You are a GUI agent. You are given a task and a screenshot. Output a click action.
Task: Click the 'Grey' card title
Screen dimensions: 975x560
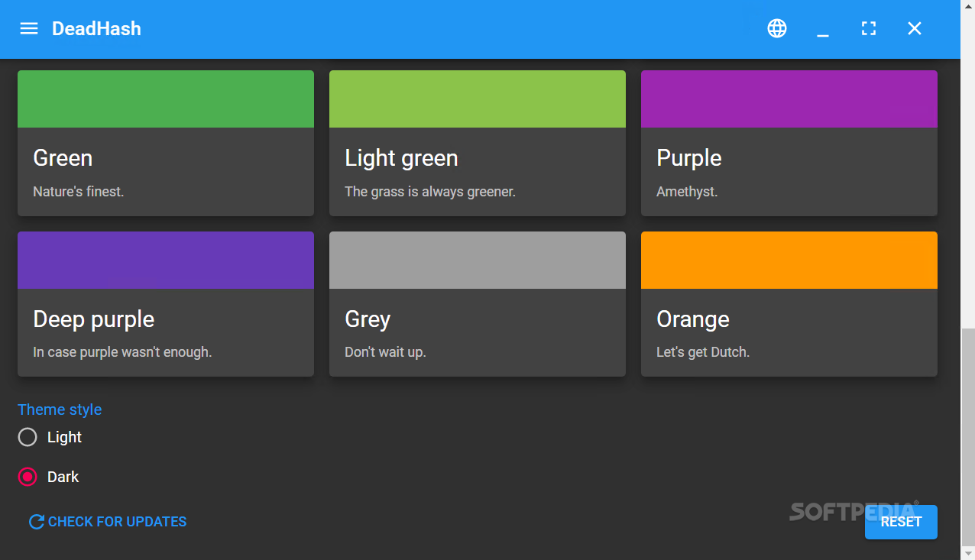[x=368, y=319]
